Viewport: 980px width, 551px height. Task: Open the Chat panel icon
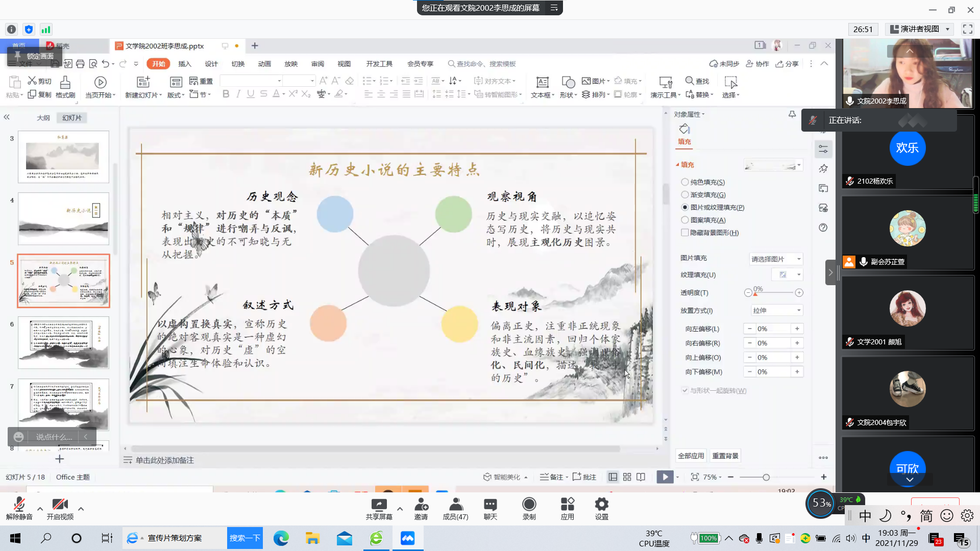click(x=490, y=505)
